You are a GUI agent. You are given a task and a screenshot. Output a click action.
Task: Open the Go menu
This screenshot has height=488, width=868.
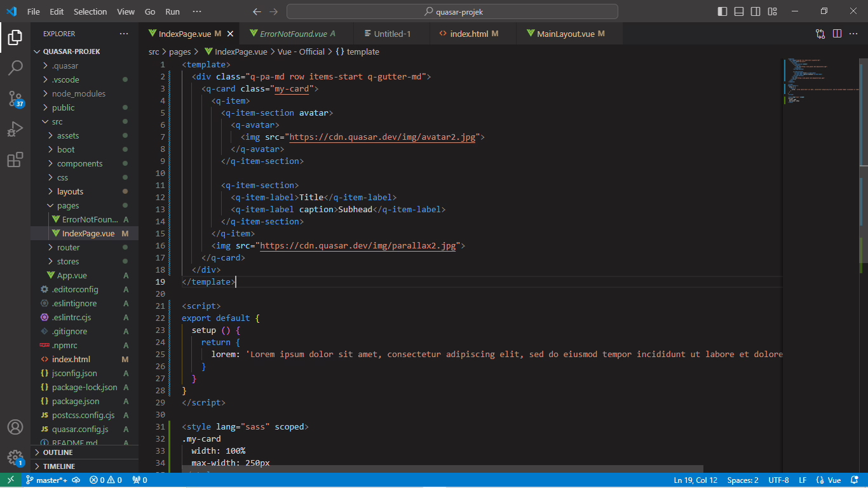[x=150, y=11]
